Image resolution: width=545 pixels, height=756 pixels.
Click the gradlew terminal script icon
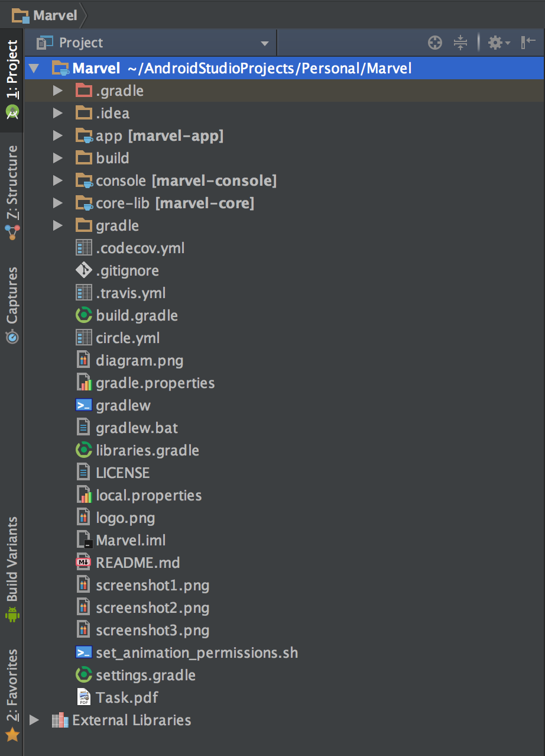point(84,405)
